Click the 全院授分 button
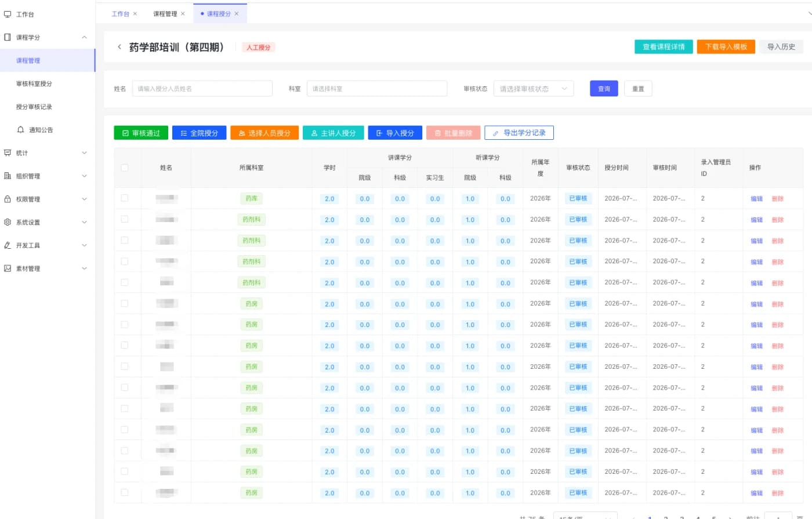Screen dimensions: 812x519 click(199, 133)
